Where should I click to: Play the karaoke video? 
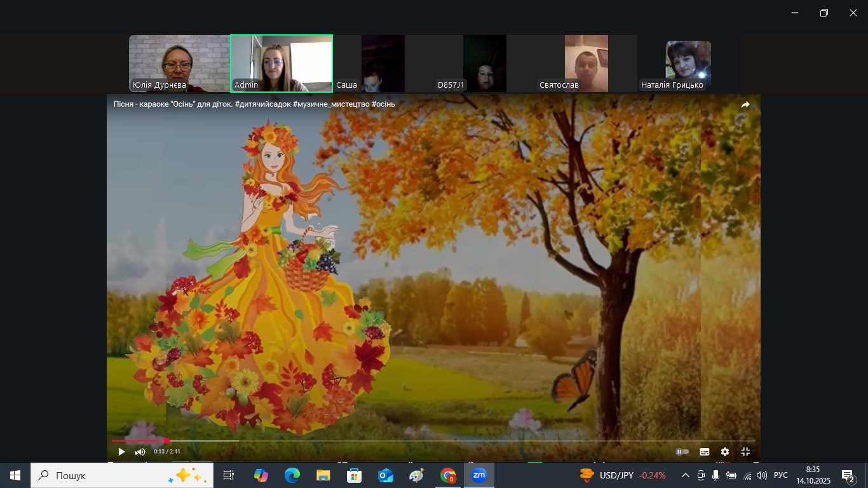click(x=121, y=452)
